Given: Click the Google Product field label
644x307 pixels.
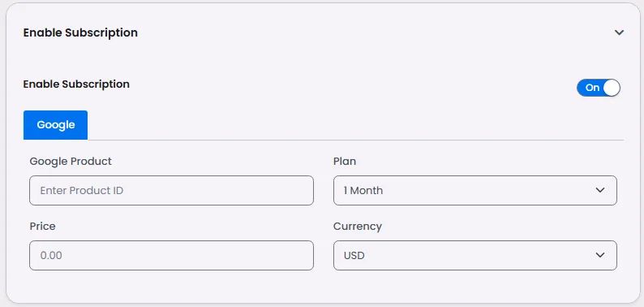Looking at the screenshot, I should (71, 162).
